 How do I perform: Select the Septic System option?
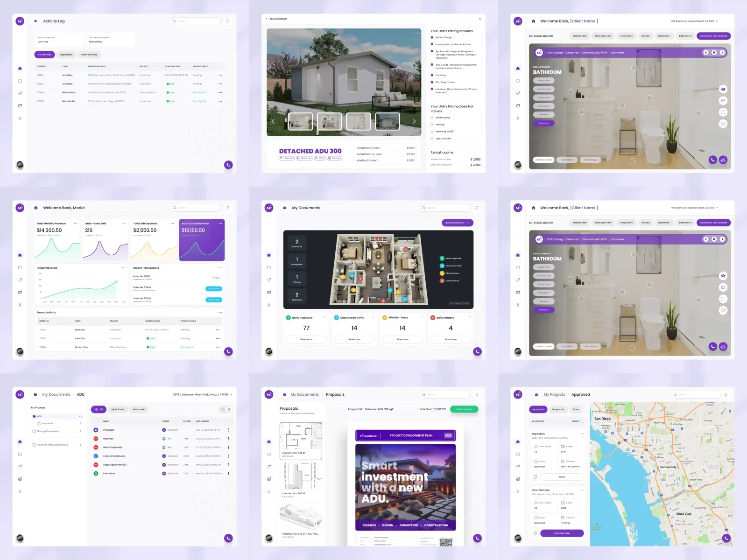click(x=432, y=139)
